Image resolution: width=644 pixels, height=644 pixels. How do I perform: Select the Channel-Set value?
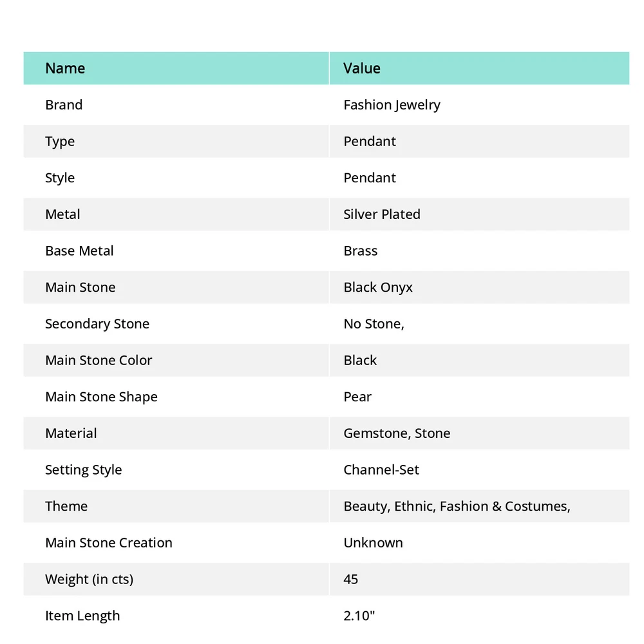[381, 470]
